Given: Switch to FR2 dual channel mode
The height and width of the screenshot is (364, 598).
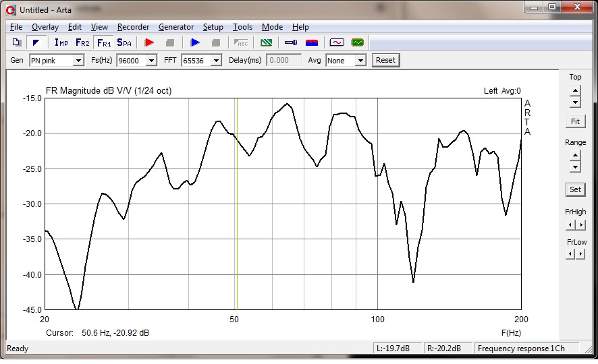Looking at the screenshot, I should [82, 42].
